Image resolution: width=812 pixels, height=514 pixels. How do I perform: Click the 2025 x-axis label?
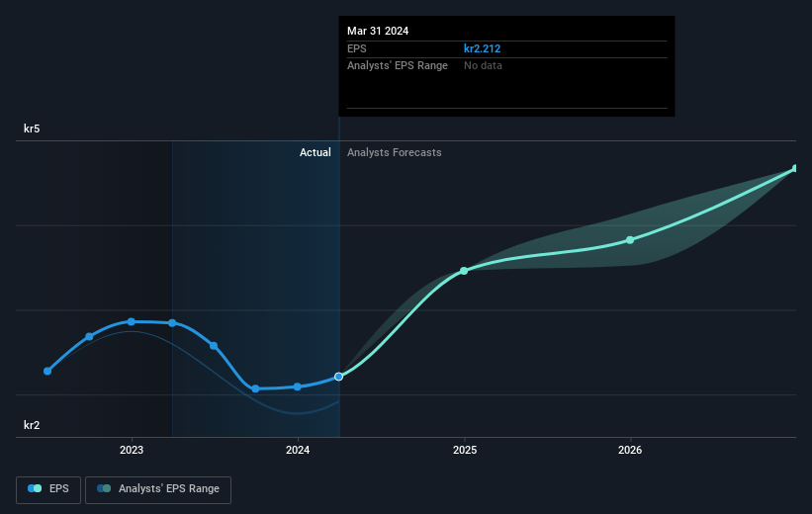coord(465,450)
